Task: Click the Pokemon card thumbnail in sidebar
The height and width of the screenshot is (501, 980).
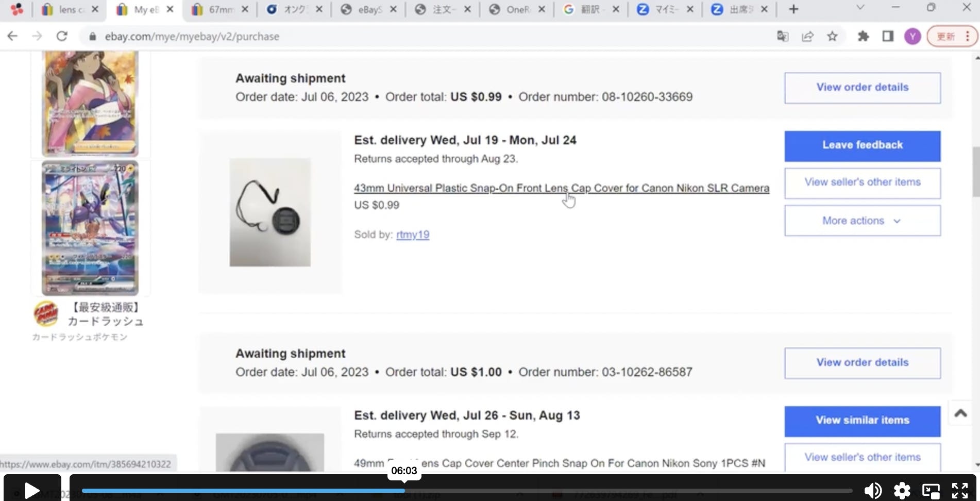Action: pyautogui.click(x=91, y=228)
